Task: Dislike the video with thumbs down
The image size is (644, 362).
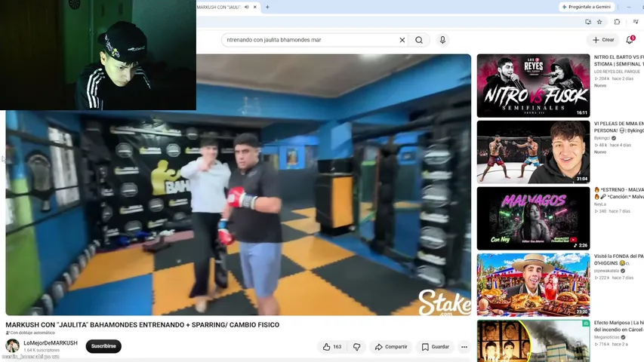Action: (356, 347)
